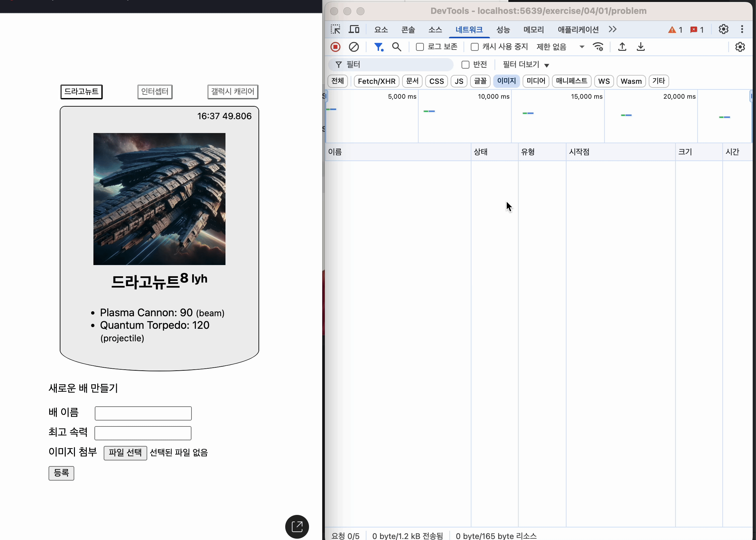Open DevTools main settings gear

tap(723, 29)
